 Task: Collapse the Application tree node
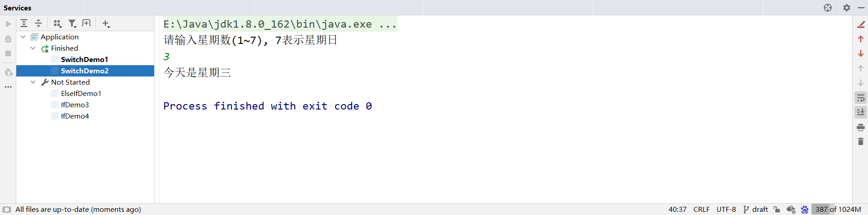[23, 37]
